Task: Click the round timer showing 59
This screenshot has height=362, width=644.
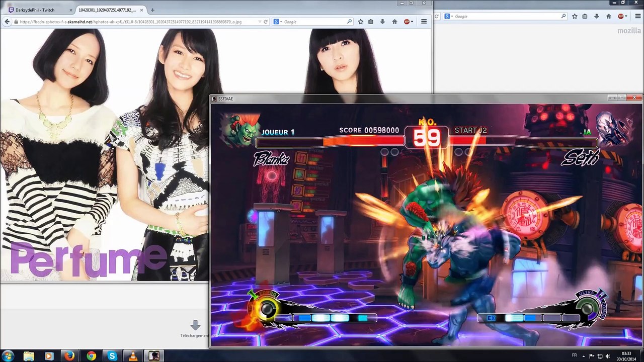Action: point(426,137)
